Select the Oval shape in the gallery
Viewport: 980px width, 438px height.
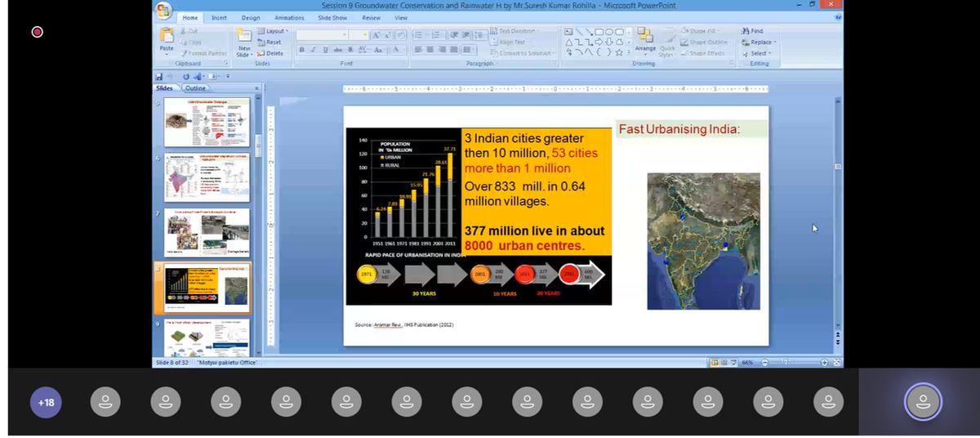[x=609, y=32]
